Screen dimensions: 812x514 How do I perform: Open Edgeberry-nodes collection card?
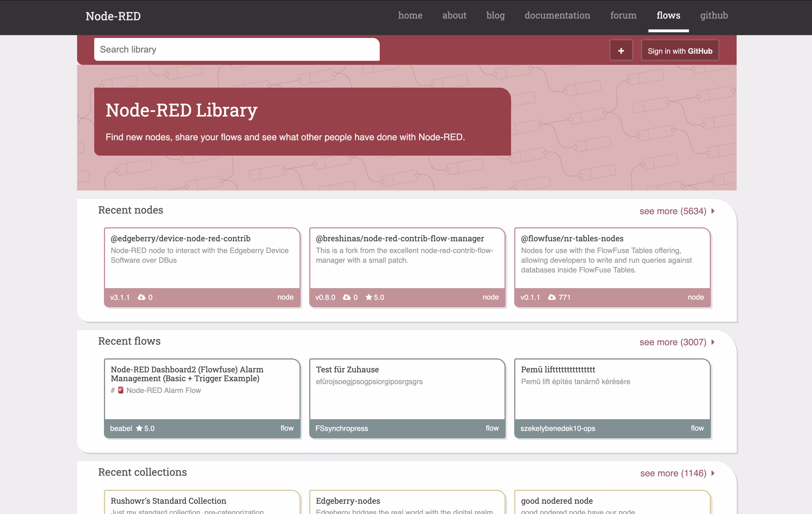pyautogui.click(x=348, y=501)
